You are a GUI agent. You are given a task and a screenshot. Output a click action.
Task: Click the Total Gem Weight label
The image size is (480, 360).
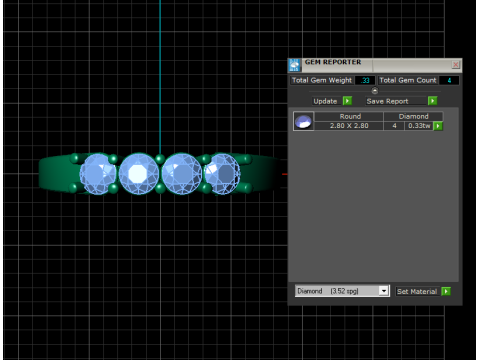[322, 80]
